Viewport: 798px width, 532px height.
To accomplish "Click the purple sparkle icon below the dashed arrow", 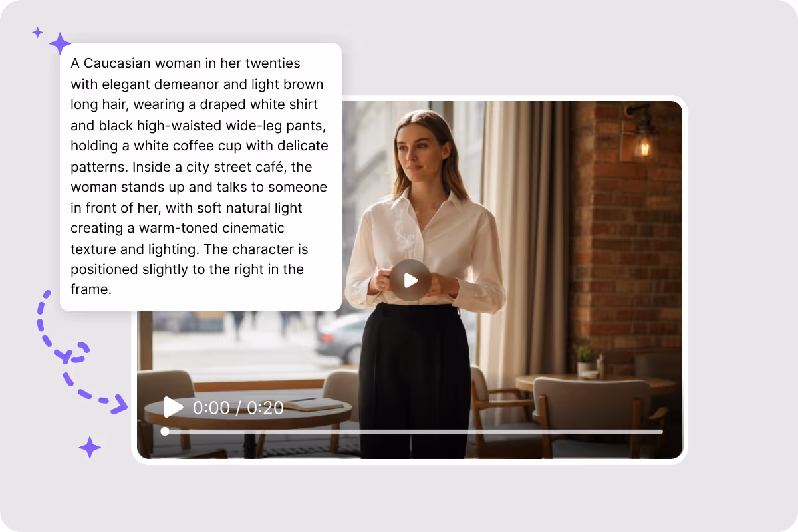I will click(90, 448).
